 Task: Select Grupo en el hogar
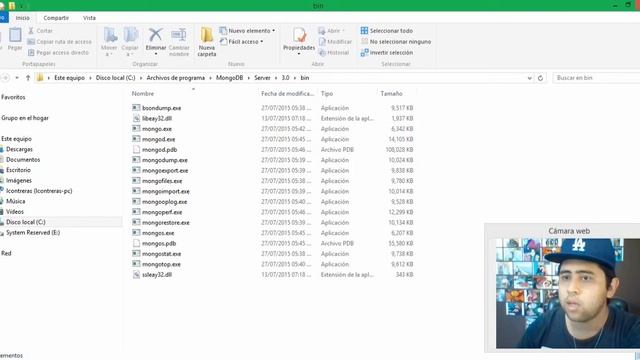coord(25,118)
